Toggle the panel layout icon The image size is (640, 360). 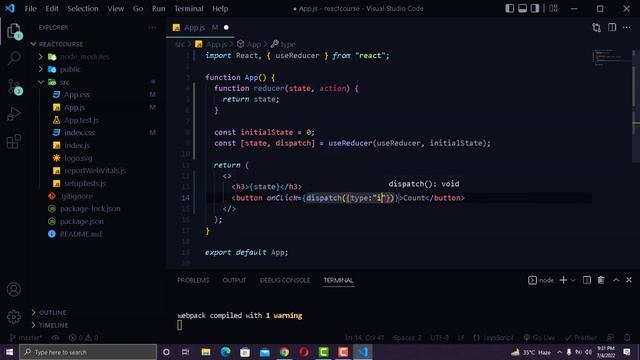[522, 8]
